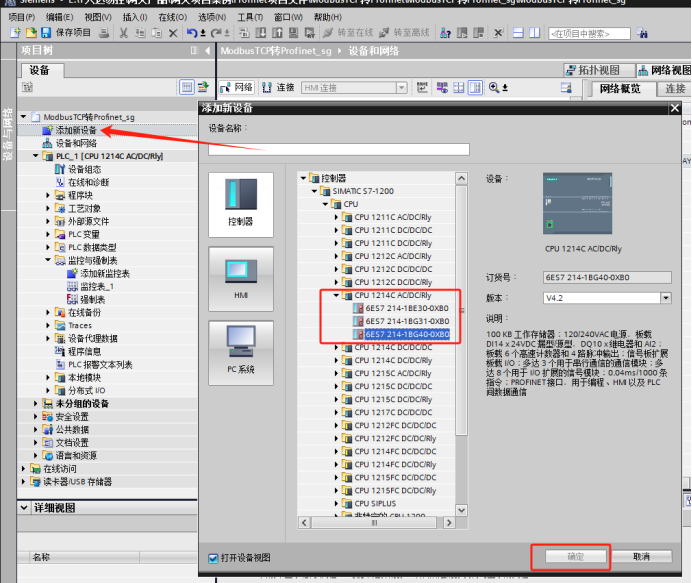This screenshot has width=692, height=583.
Task: Click scroll right arrow in device list
Action: (x=449, y=523)
